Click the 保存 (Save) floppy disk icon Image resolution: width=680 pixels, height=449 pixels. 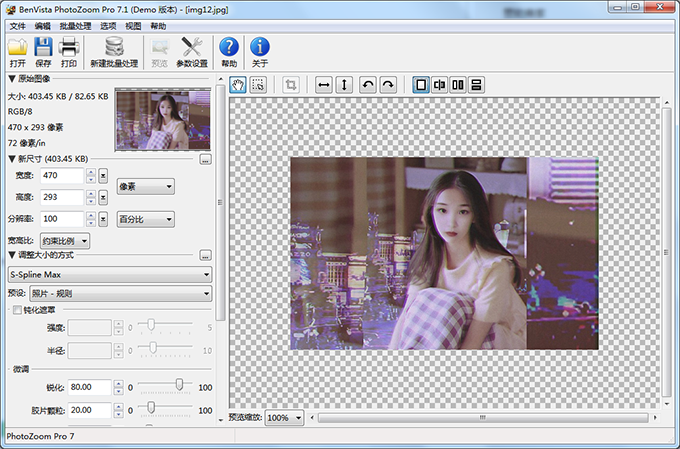[43, 46]
